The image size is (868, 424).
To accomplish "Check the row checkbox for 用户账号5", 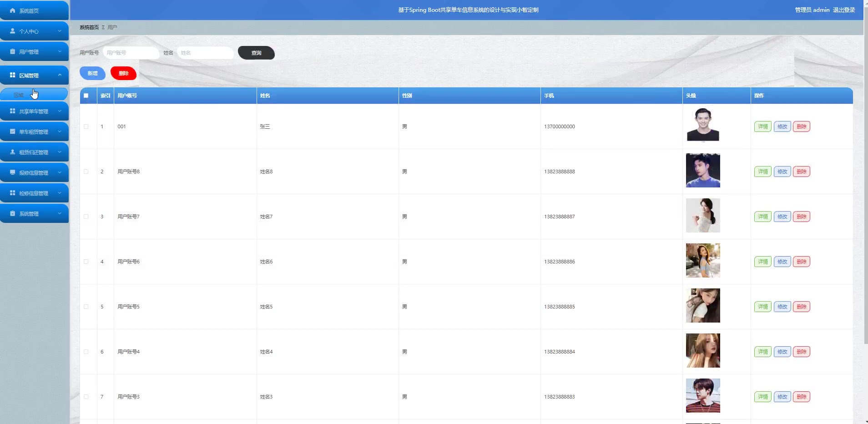I will [x=86, y=307].
